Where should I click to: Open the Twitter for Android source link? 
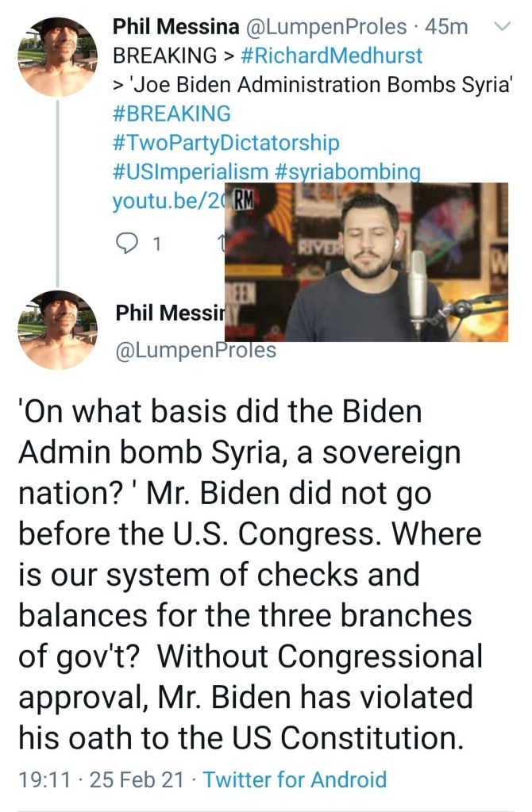(295, 779)
